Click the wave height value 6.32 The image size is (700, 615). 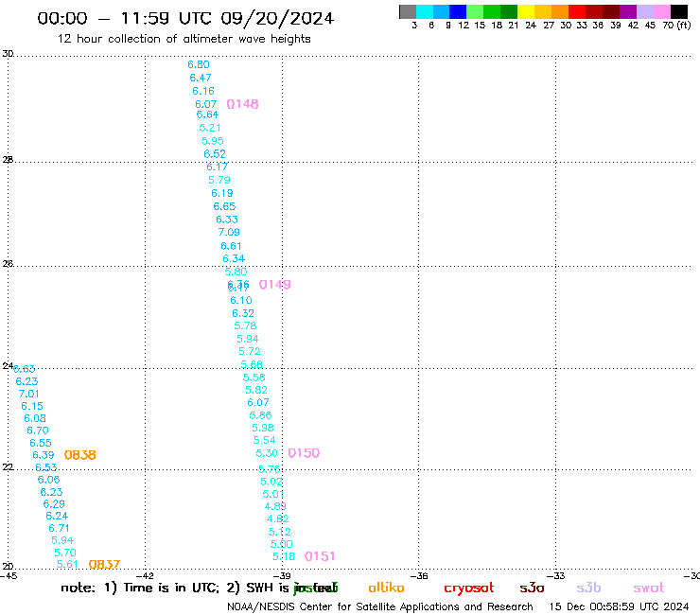(x=243, y=313)
